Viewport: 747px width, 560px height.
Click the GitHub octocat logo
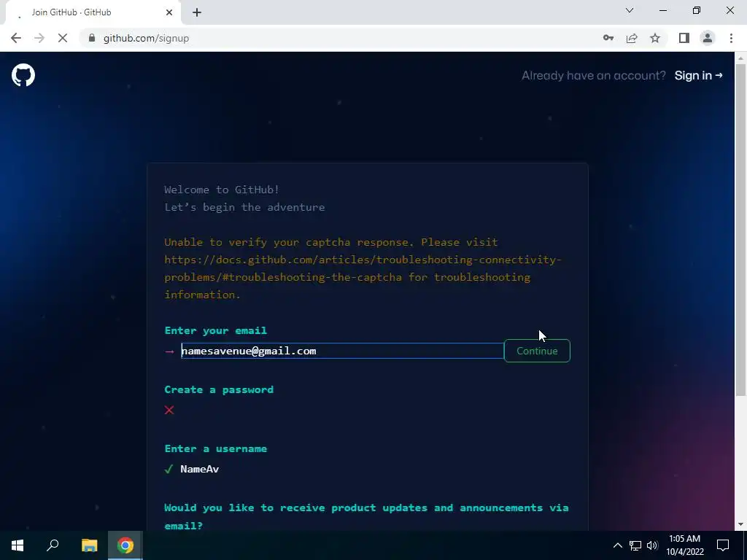(x=23, y=75)
